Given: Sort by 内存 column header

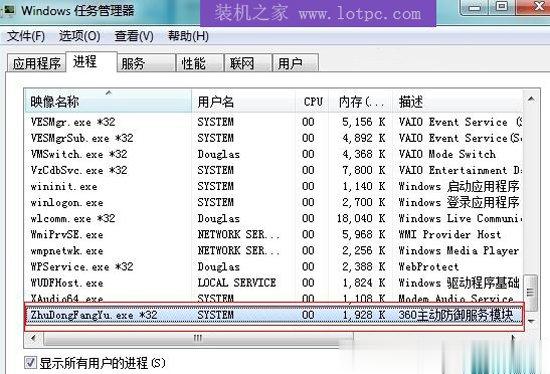Looking at the screenshot, I should (361, 101).
